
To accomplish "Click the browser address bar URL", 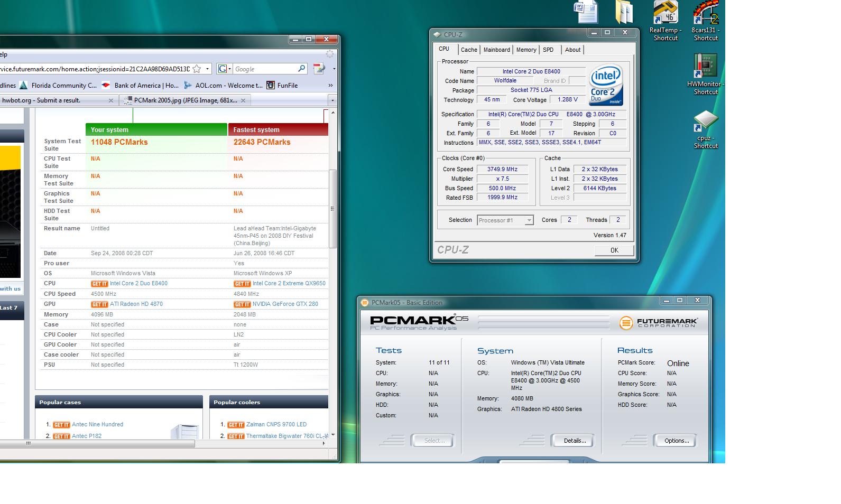I will (x=95, y=69).
